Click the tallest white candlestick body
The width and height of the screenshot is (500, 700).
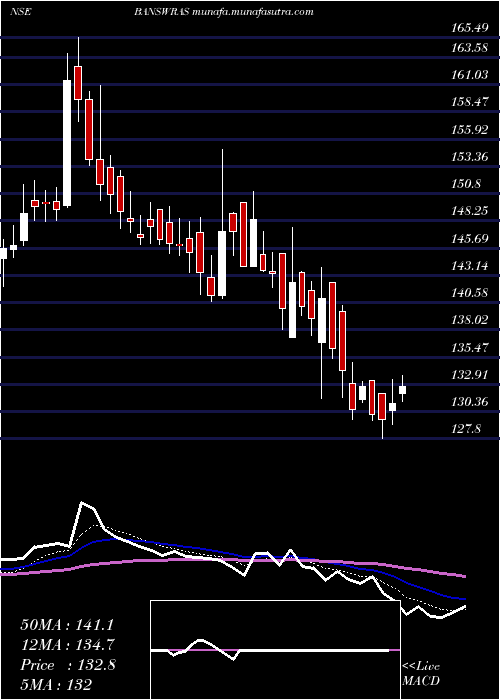(67, 143)
